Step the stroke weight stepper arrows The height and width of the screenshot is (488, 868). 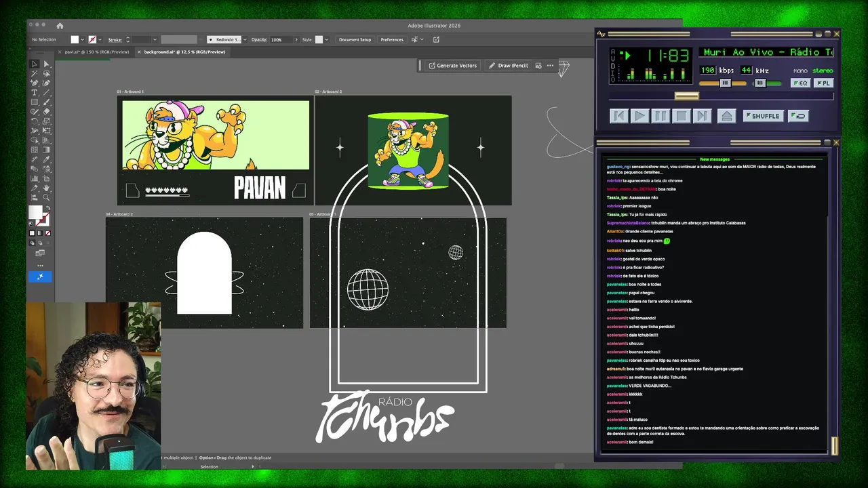pyautogui.click(x=128, y=39)
